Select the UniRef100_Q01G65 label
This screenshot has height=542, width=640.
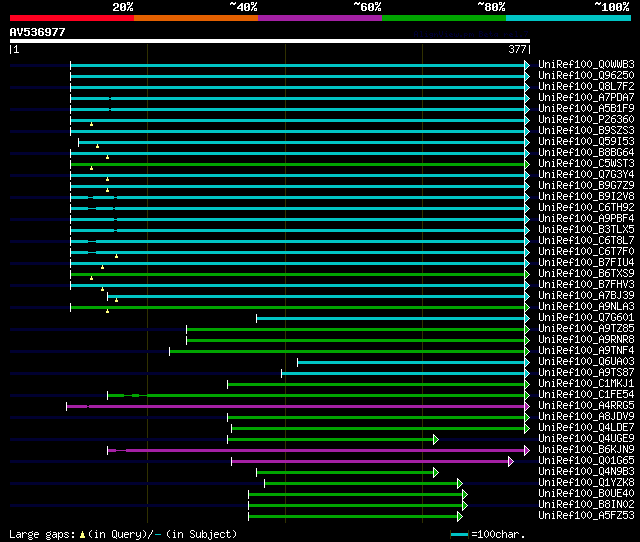[586, 461]
